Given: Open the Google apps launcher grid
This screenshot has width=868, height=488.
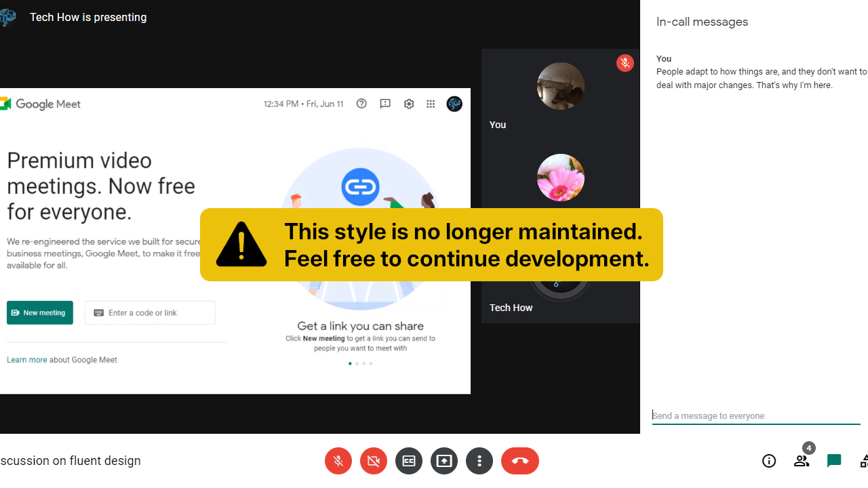Looking at the screenshot, I should point(431,104).
